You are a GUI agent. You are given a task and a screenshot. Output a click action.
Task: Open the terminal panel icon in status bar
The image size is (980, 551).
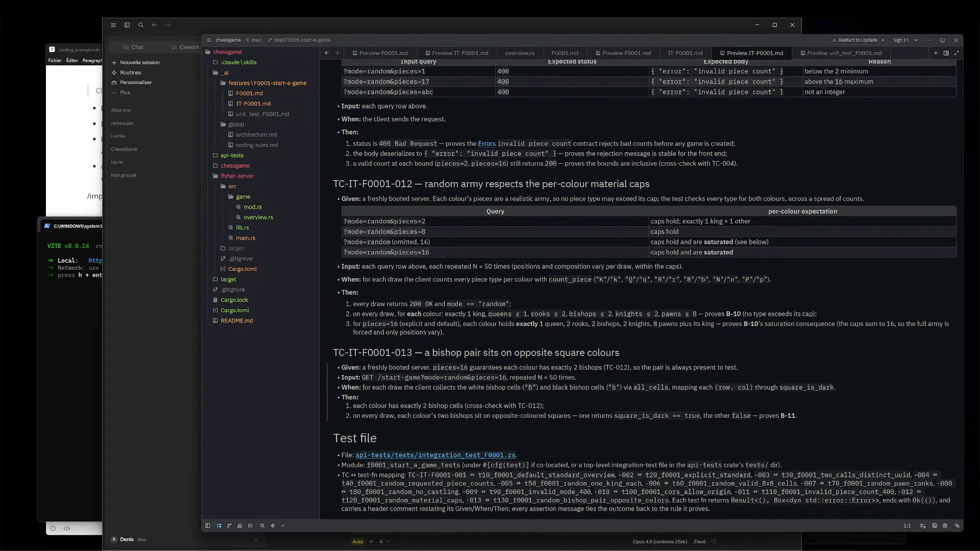tap(935, 525)
